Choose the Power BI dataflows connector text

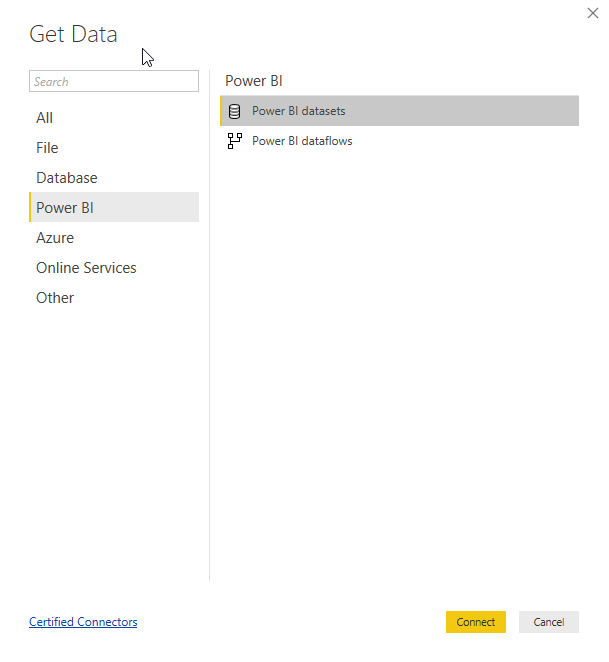302,141
